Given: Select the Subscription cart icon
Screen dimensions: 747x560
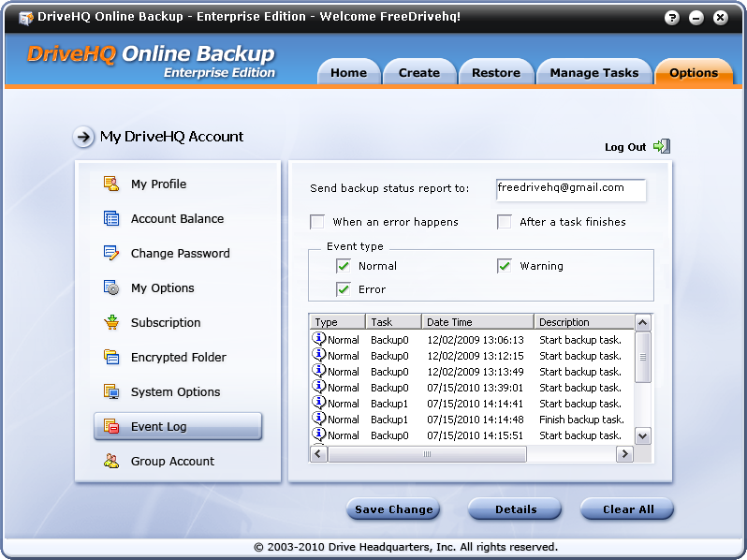Looking at the screenshot, I should click(x=111, y=322).
